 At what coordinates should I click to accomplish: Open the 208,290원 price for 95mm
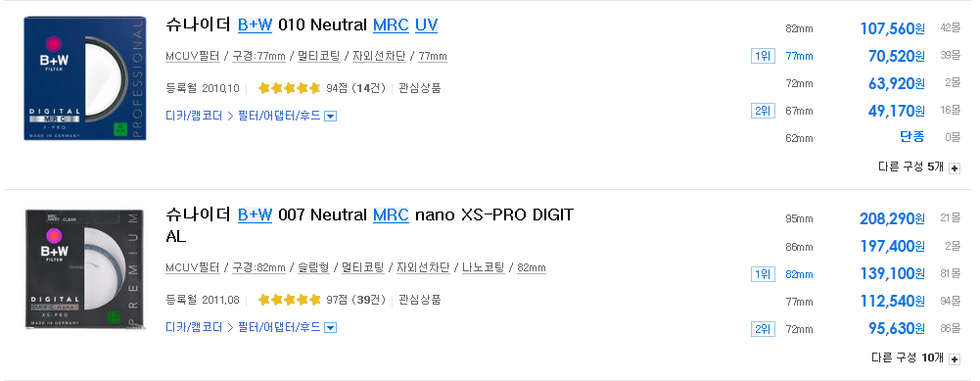893,218
